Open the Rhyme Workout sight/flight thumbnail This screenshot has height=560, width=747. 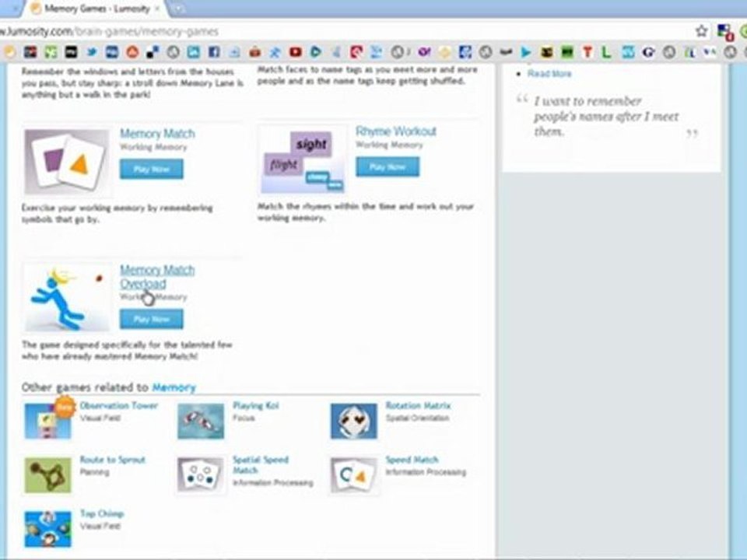coord(303,159)
